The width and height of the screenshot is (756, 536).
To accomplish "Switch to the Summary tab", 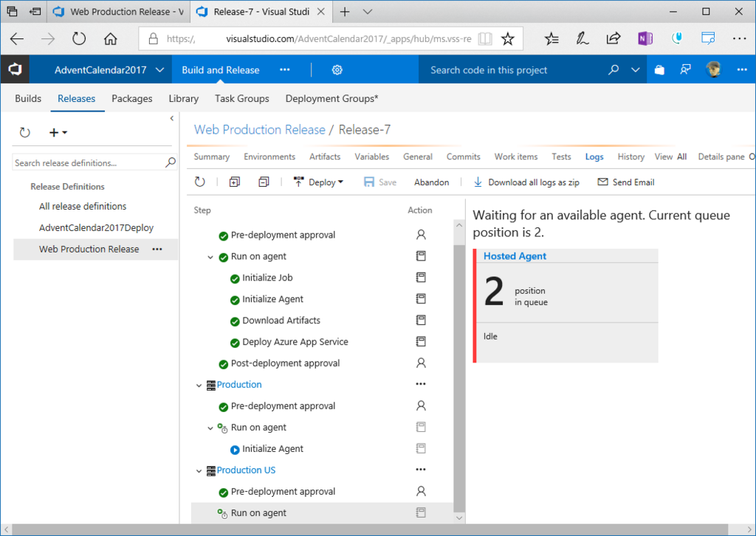I will point(212,157).
